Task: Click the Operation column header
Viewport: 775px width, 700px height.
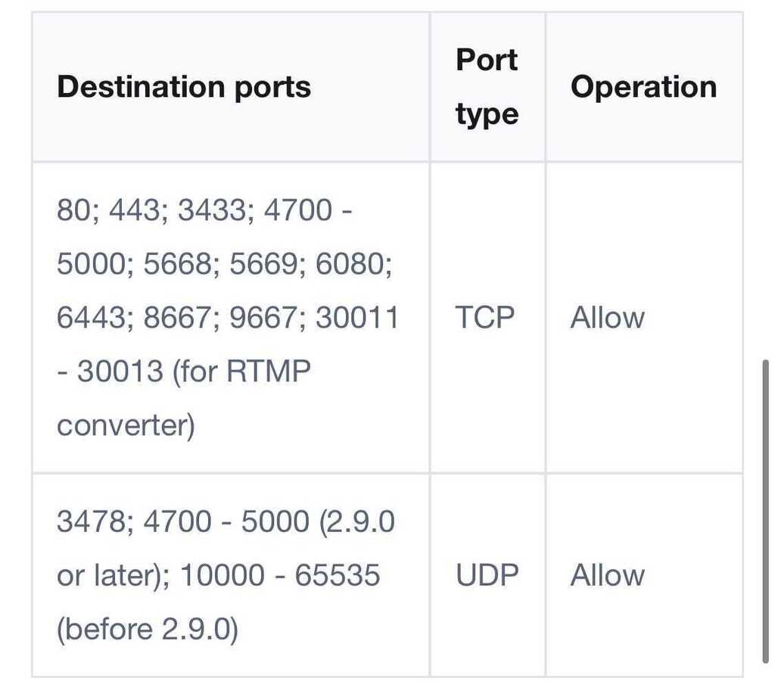Action: 643,87
